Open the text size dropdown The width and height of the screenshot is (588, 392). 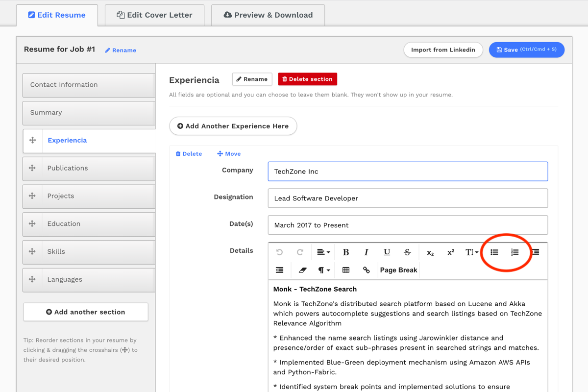pos(471,252)
